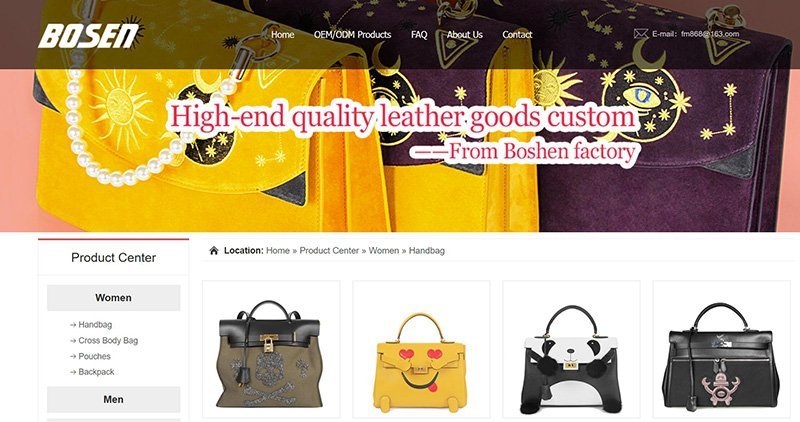Viewport: 800px width, 422px height.
Task: Click the fm868@163.com email address
Action: pos(710,34)
